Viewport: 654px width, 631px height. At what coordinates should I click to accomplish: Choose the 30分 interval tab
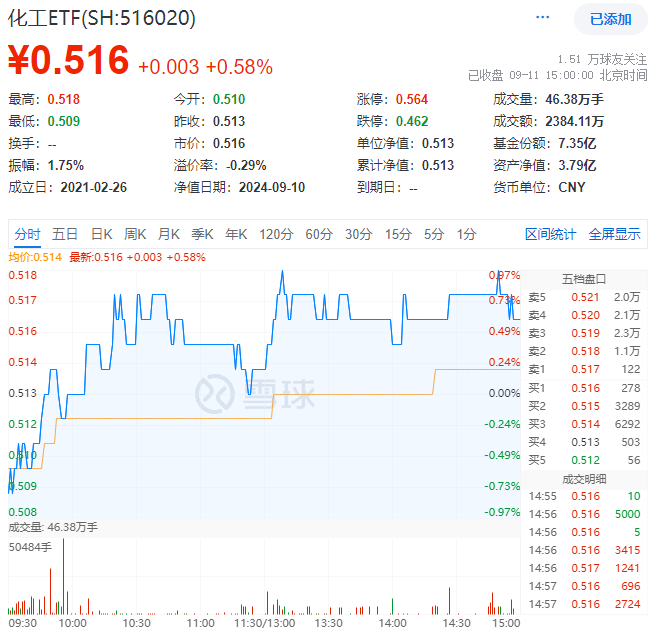click(358, 234)
